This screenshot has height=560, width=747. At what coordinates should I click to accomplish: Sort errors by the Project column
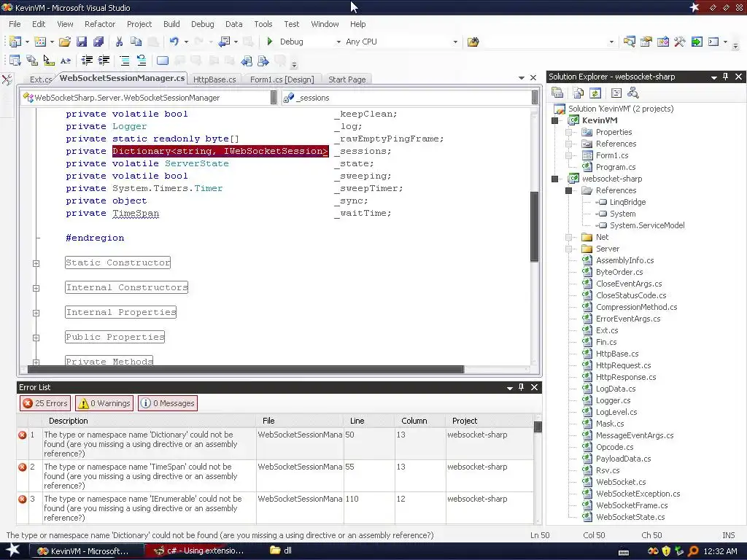[489, 421]
